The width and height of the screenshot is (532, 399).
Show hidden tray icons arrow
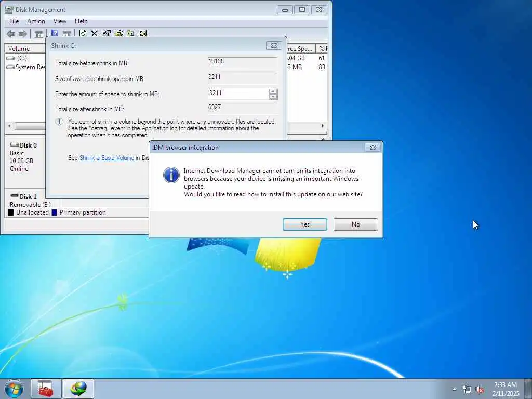(x=454, y=389)
